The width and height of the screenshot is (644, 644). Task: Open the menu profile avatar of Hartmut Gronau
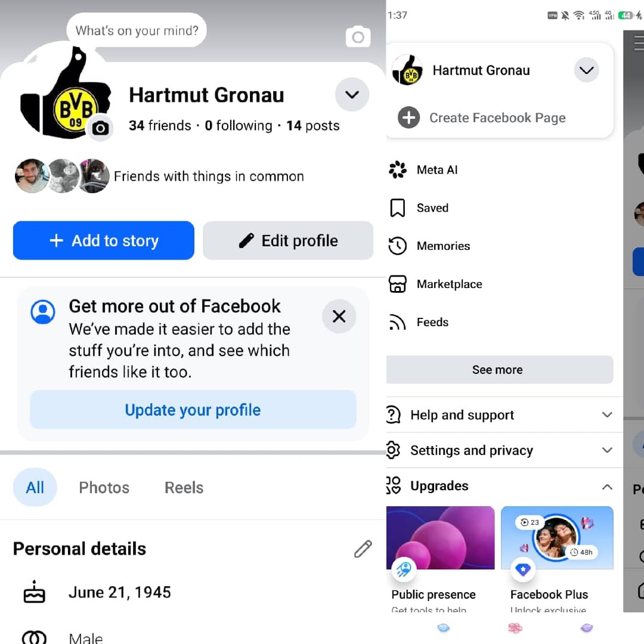coord(407,70)
